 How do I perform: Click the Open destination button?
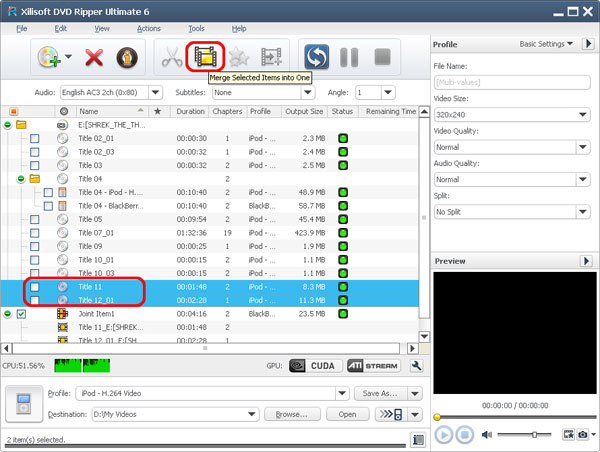point(347,414)
